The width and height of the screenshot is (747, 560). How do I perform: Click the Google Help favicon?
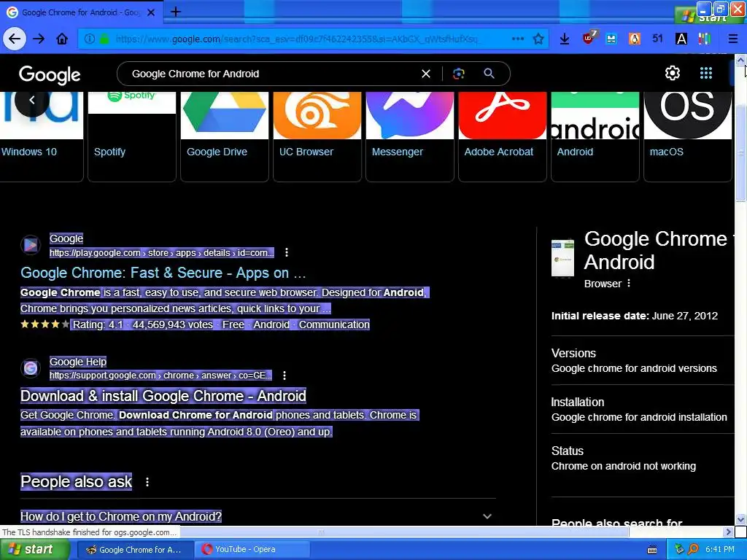pyautogui.click(x=31, y=367)
